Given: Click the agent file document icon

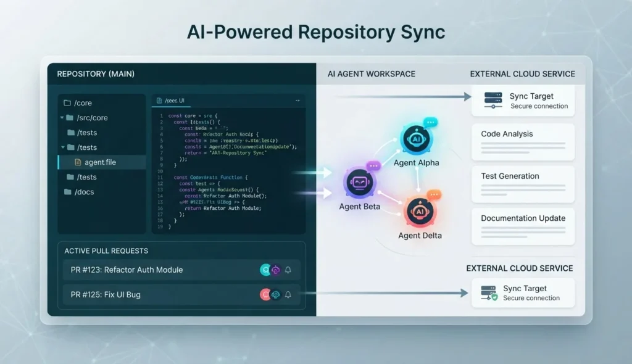Looking at the screenshot, I should tap(78, 162).
